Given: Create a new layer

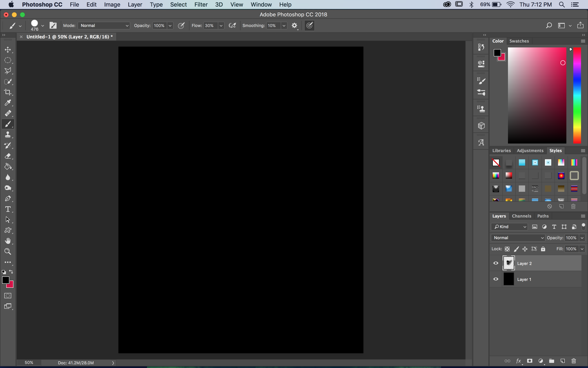Looking at the screenshot, I should [x=562, y=361].
